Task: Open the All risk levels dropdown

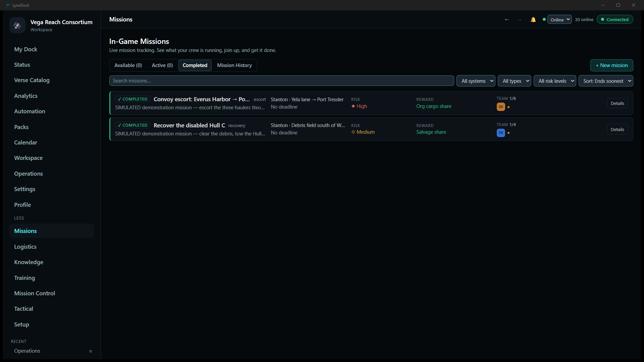Action: [555, 81]
